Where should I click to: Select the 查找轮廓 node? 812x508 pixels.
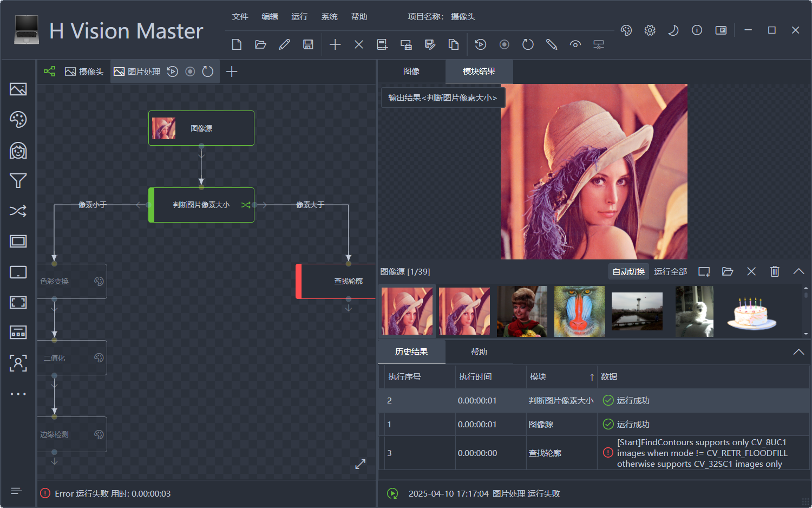click(x=336, y=281)
